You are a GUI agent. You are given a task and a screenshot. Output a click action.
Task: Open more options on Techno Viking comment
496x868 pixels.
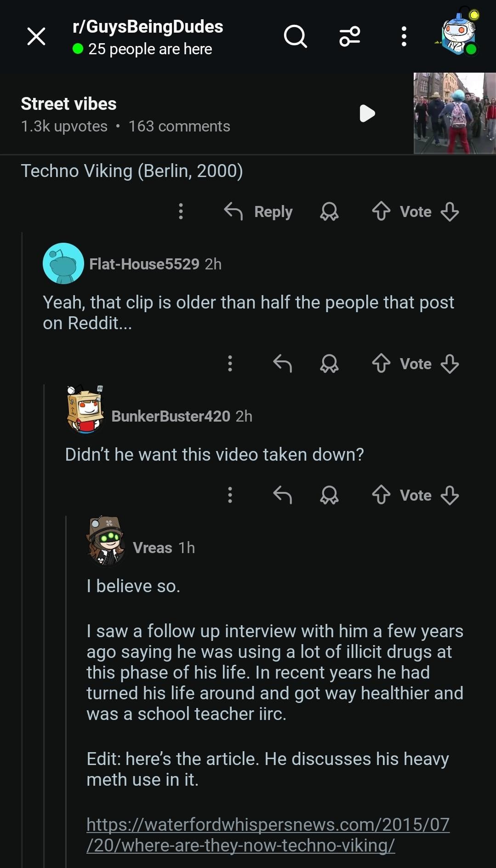[181, 211]
